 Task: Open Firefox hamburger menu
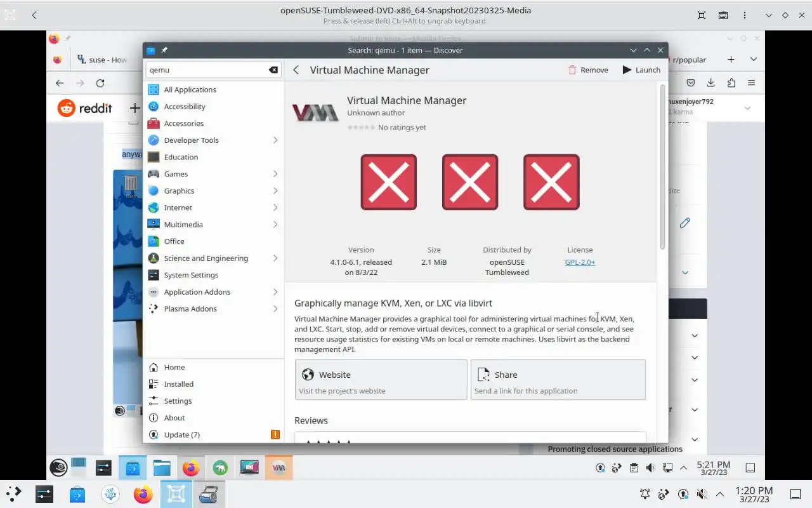(751, 83)
